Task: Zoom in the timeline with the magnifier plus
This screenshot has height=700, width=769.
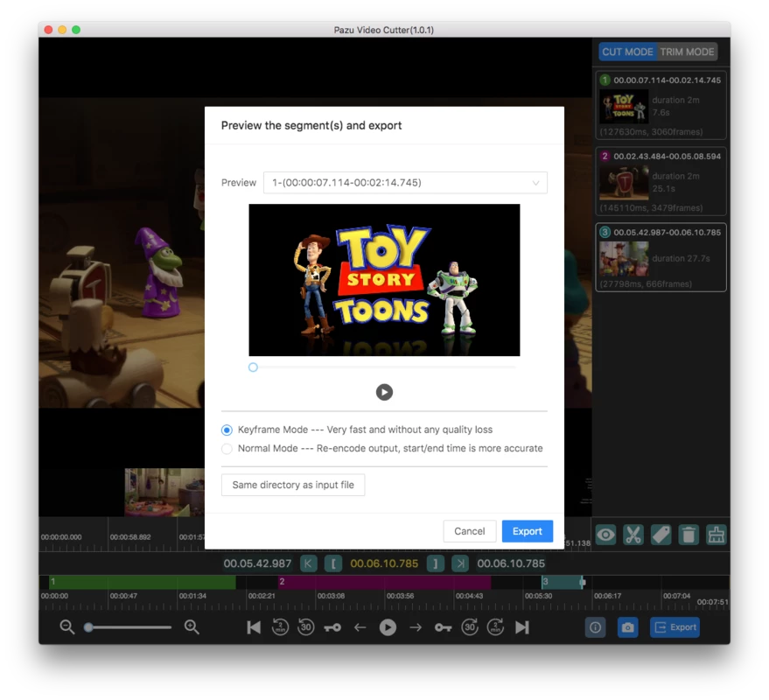Action: coord(192,626)
